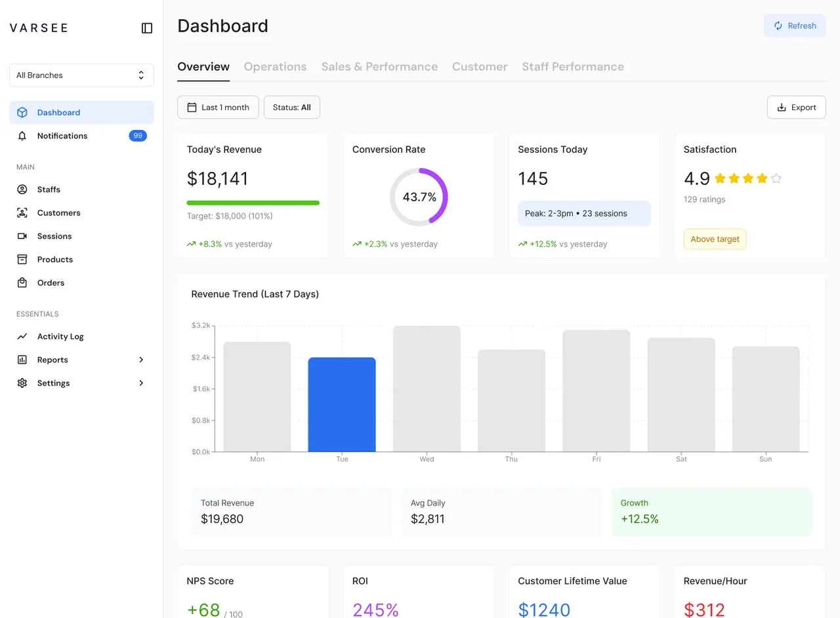Select the Wed bar in revenue chart
The image size is (840, 618).
coord(427,389)
